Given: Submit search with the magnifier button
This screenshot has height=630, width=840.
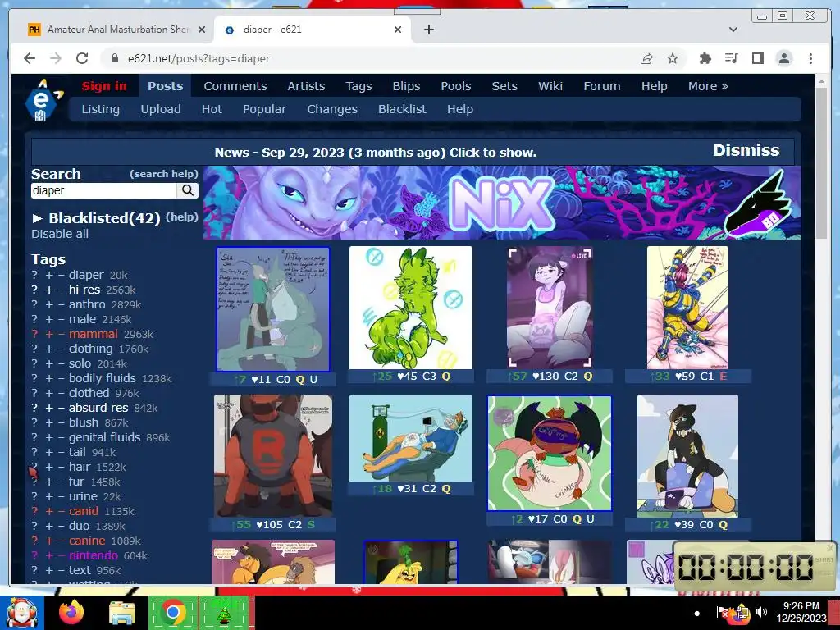Looking at the screenshot, I should pos(188,190).
